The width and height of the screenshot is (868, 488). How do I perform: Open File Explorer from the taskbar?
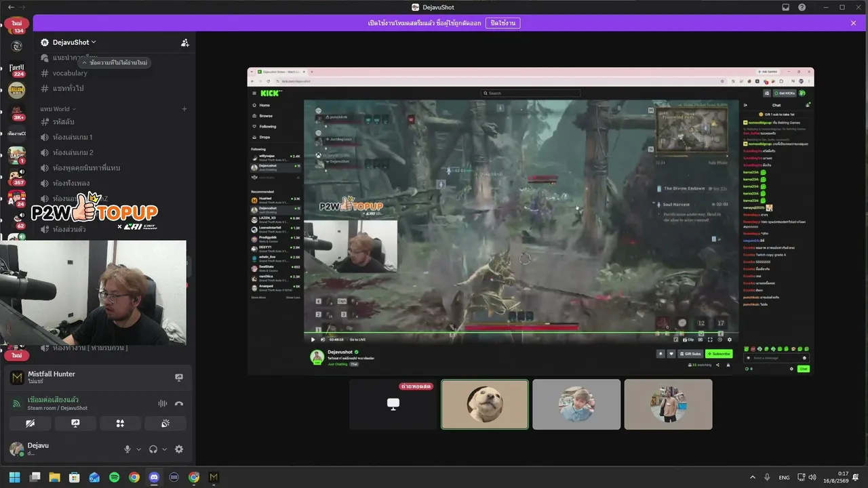tap(55, 477)
